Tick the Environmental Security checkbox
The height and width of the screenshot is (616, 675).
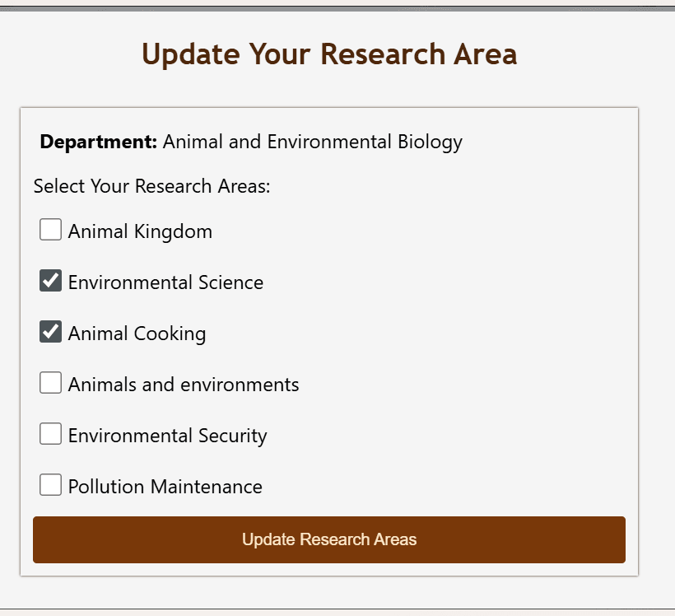coord(51,434)
